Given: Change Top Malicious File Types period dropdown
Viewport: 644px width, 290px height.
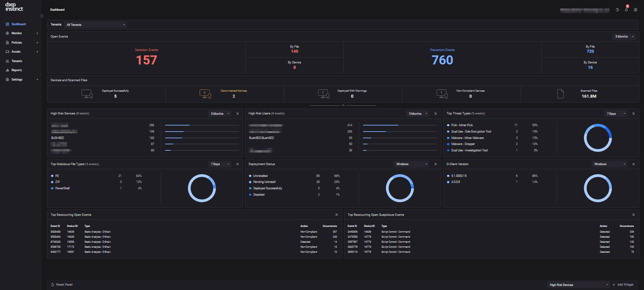Looking at the screenshot, I should click(220, 164).
